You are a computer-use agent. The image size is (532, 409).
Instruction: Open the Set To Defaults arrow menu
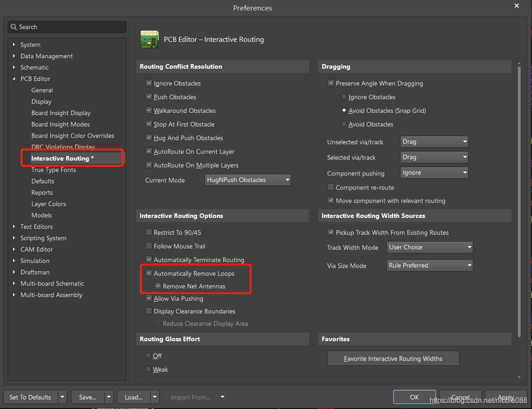(x=63, y=397)
